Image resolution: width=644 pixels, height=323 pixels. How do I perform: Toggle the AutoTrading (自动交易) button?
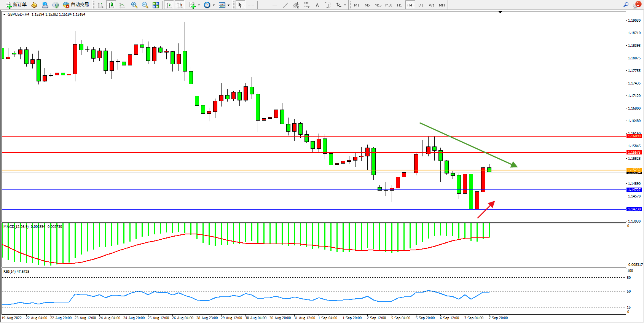pyautogui.click(x=76, y=5)
